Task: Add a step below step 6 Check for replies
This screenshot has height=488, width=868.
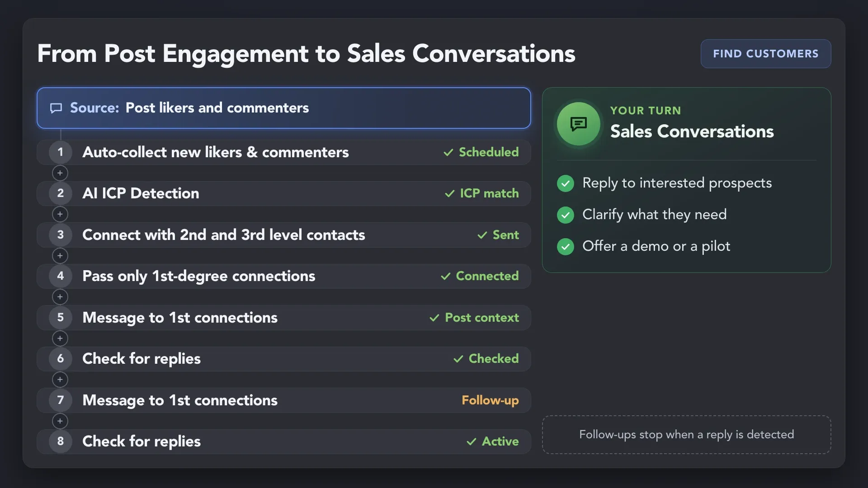Action: pyautogui.click(x=60, y=380)
